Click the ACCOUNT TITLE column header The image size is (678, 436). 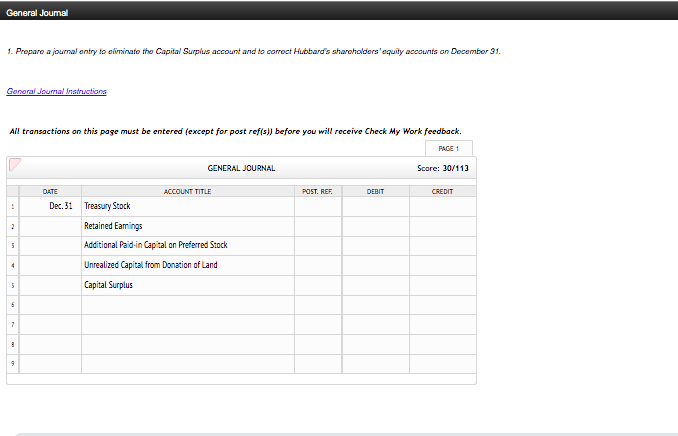188,191
